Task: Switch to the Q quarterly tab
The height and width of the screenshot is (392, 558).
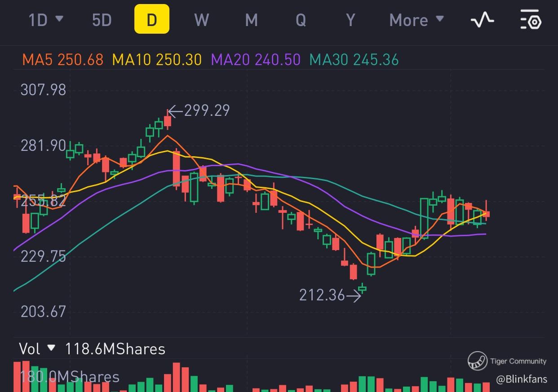Action: (301, 20)
